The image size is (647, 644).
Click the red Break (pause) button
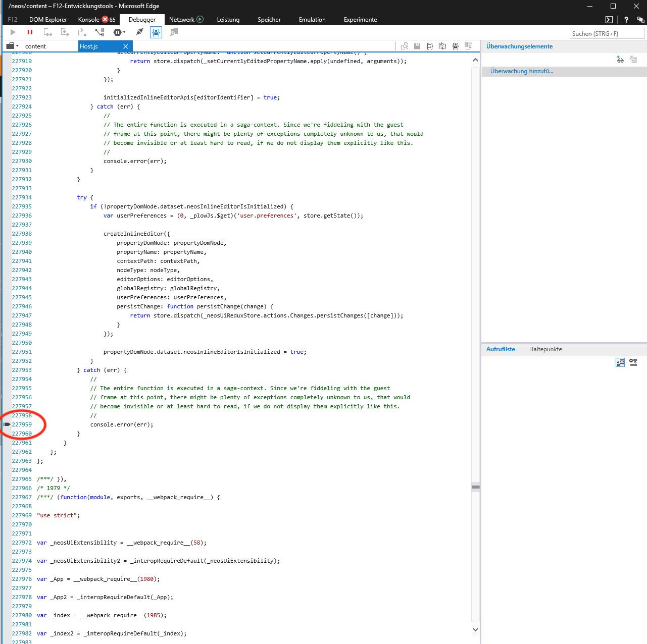[30, 32]
